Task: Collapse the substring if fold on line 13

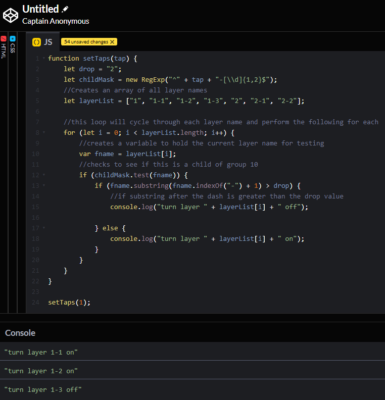Action: click(x=44, y=186)
